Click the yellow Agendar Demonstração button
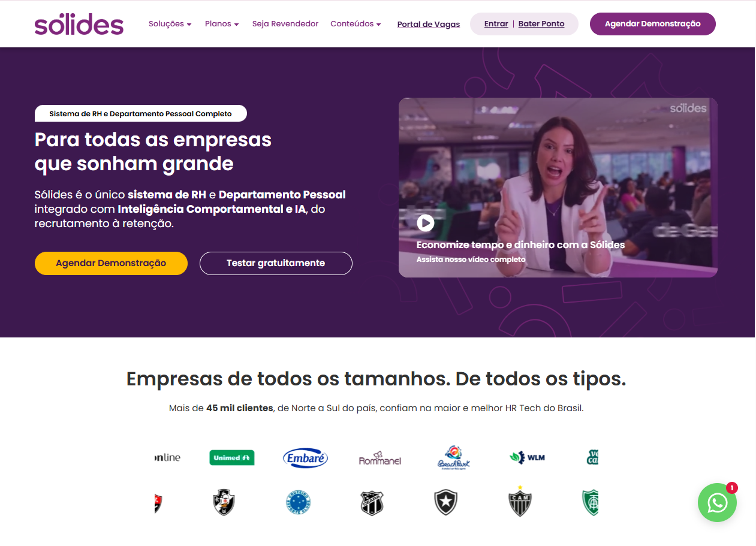The height and width of the screenshot is (546, 756). click(x=111, y=263)
